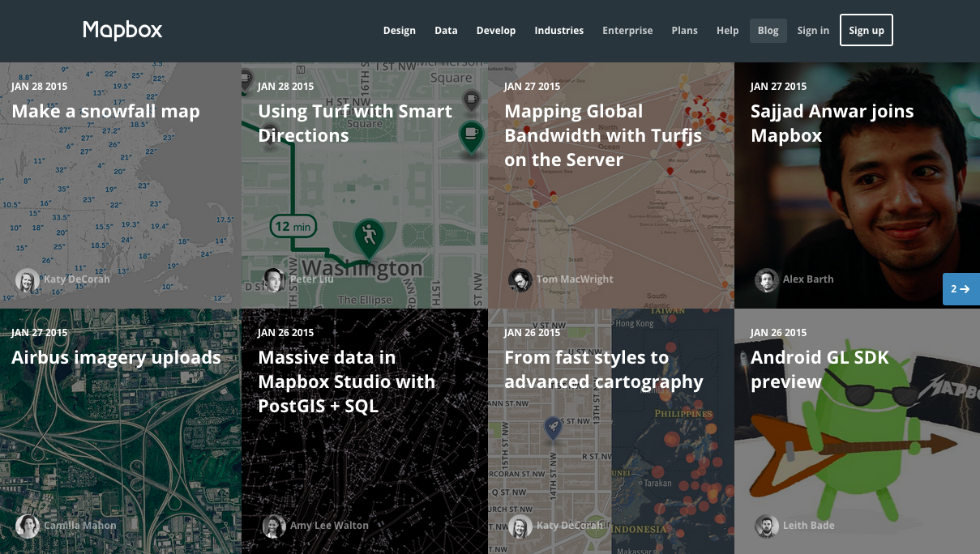The height and width of the screenshot is (554, 980).
Task: Open the Plans page
Action: click(685, 31)
